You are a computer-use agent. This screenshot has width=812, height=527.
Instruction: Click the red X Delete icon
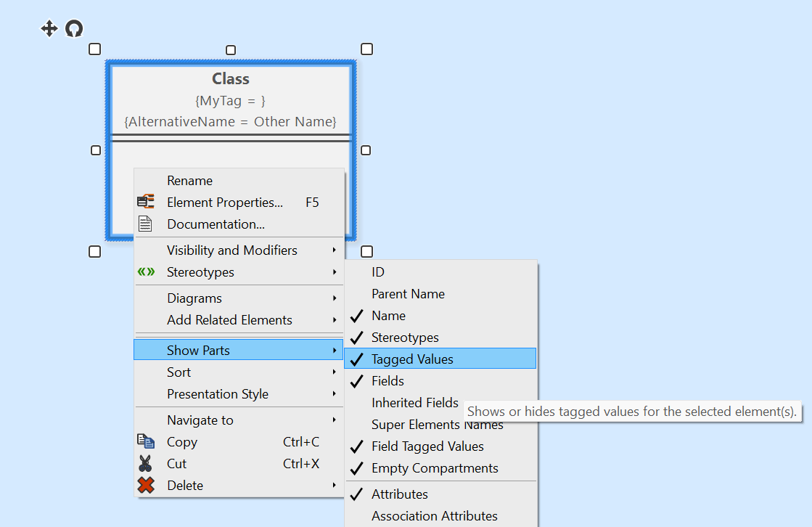pyautogui.click(x=146, y=486)
